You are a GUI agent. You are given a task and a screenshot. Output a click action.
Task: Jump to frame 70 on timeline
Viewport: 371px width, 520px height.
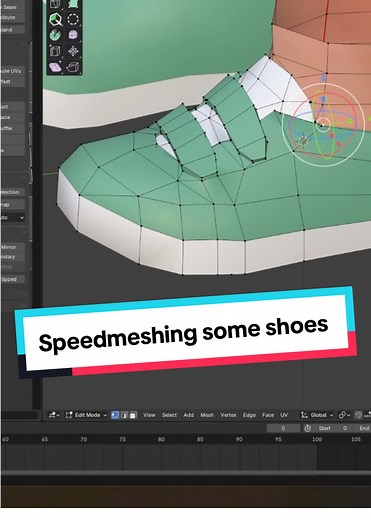tap(84, 439)
